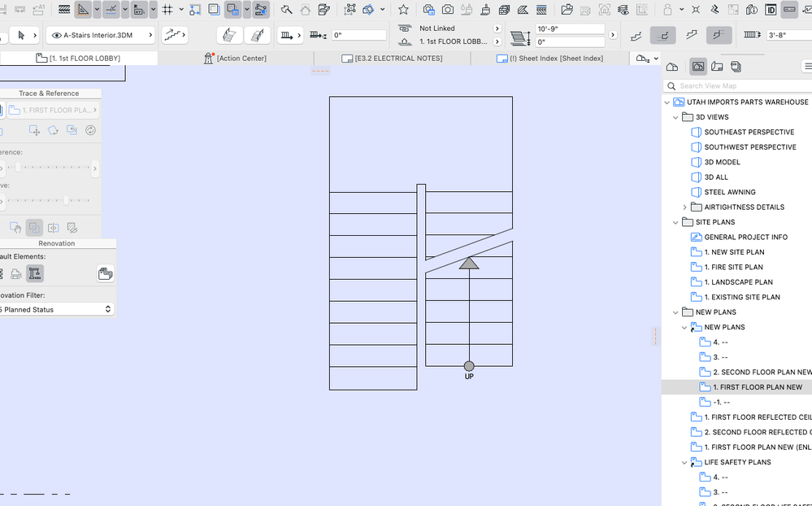The width and height of the screenshot is (812, 506).
Task: Toggle the XY coordinate tracker icon
Action: pos(139,9)
